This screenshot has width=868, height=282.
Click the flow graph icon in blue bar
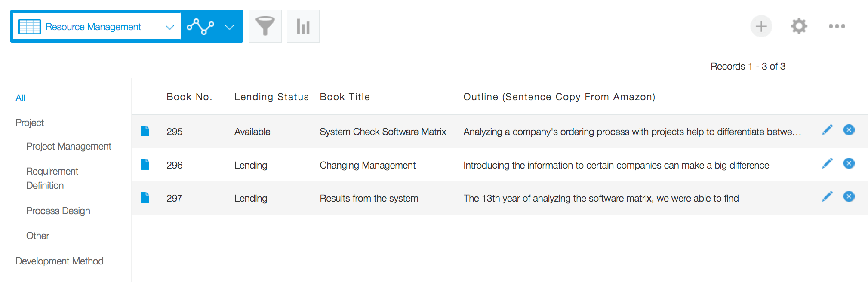click(x=200, y=27)
